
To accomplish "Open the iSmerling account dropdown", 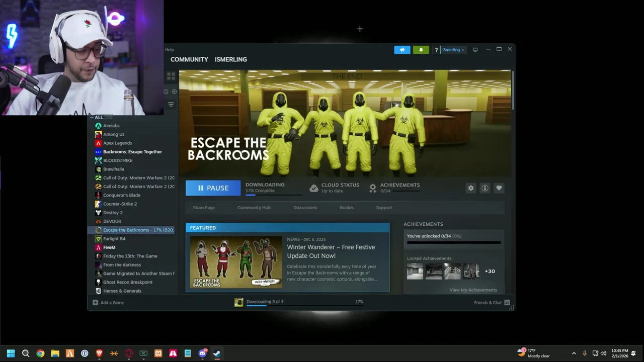I will click(453, 50).
